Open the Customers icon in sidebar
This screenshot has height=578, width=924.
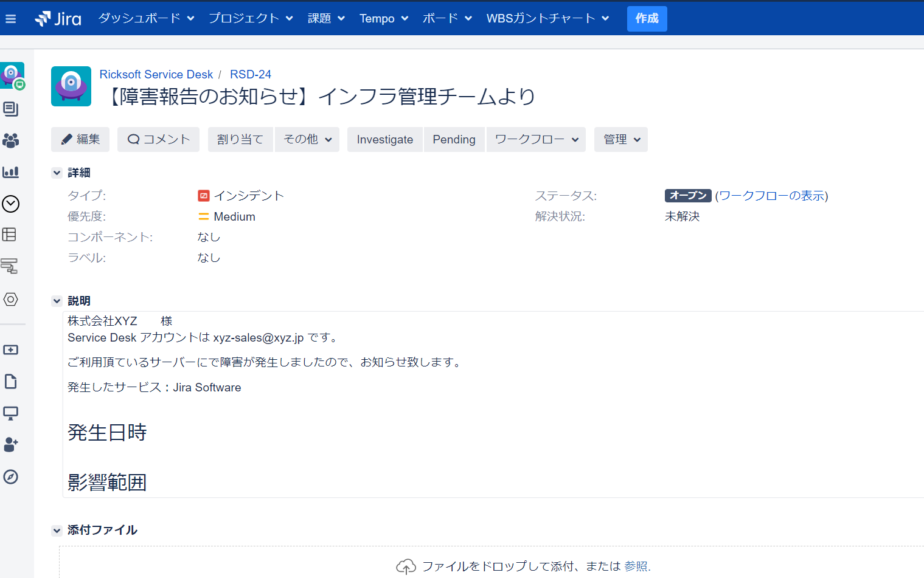click(10, 140)
